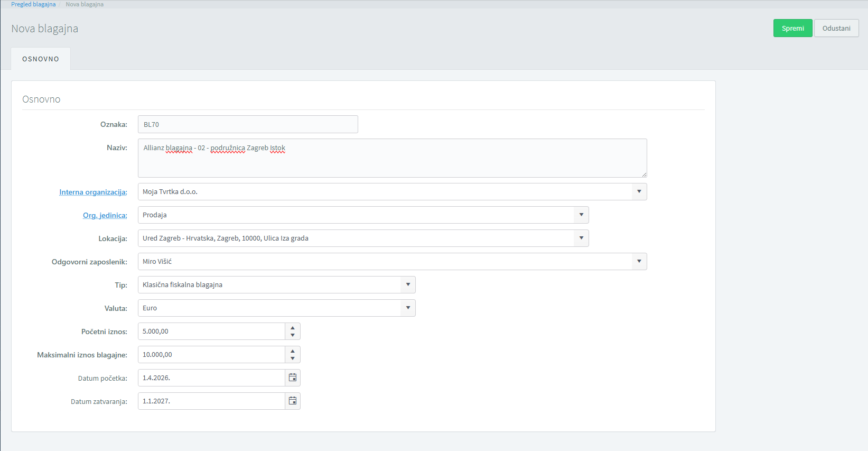This screenshot has width=868, height=451.
Task: Focus the Oznaka input field
Action: 248,124
